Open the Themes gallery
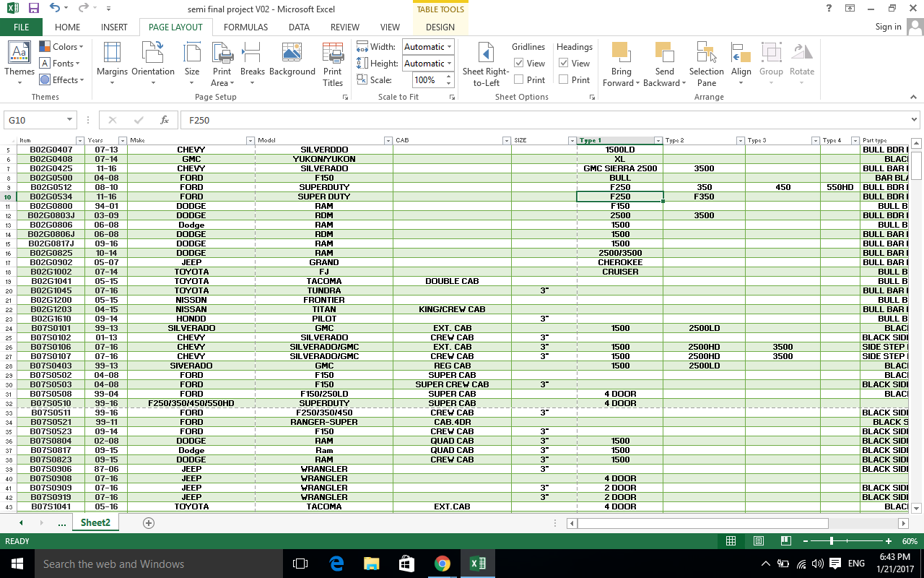Image resolution: width=924 pixels, height=578 pixels. pos(19,64)
